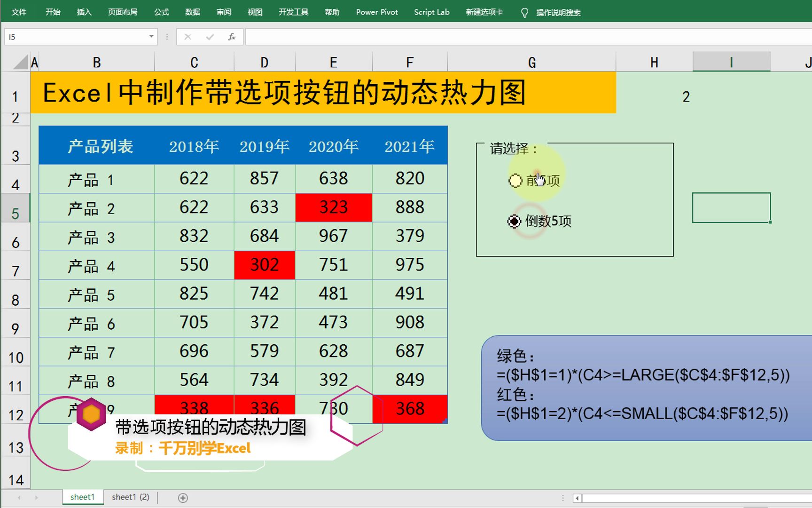Click the 请选择 group box label
The width and height of the screenshot is (812, 508).
point(514,149)
